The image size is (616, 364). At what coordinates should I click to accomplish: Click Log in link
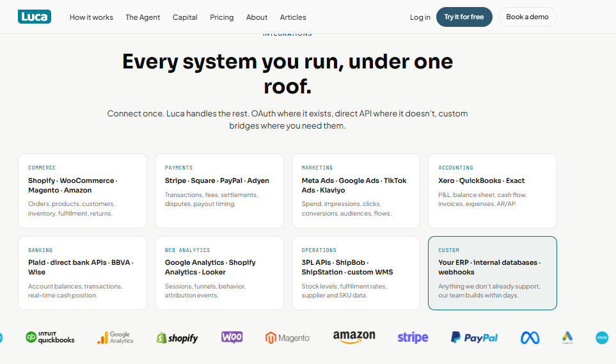click(420, 17)
